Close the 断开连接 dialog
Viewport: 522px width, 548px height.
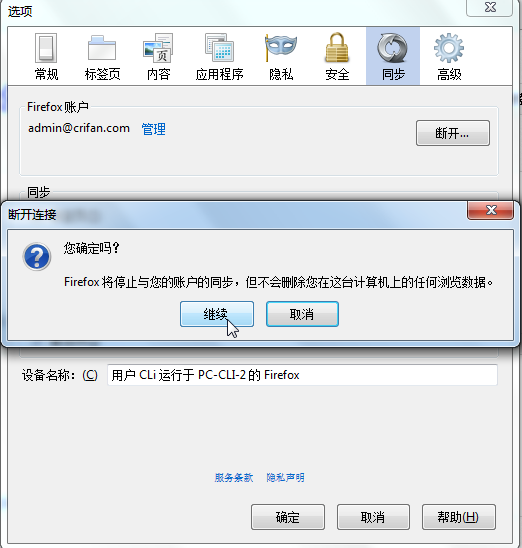(x=491, y=210)
